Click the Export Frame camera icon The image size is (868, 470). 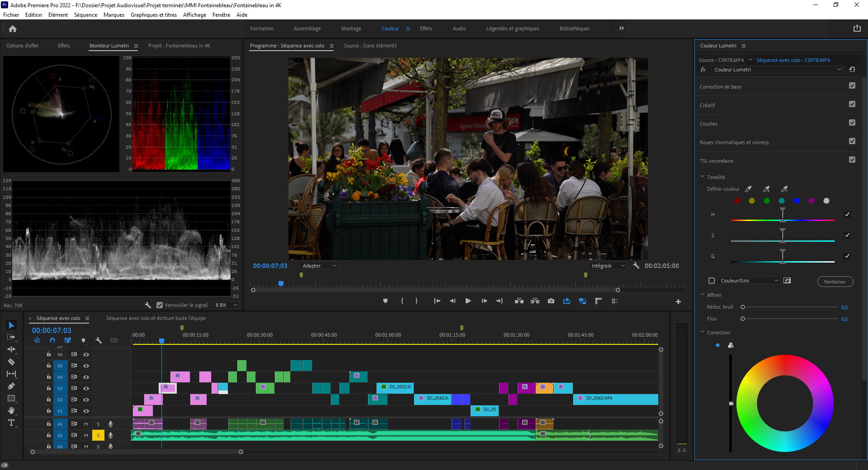[x=551, y=301]
